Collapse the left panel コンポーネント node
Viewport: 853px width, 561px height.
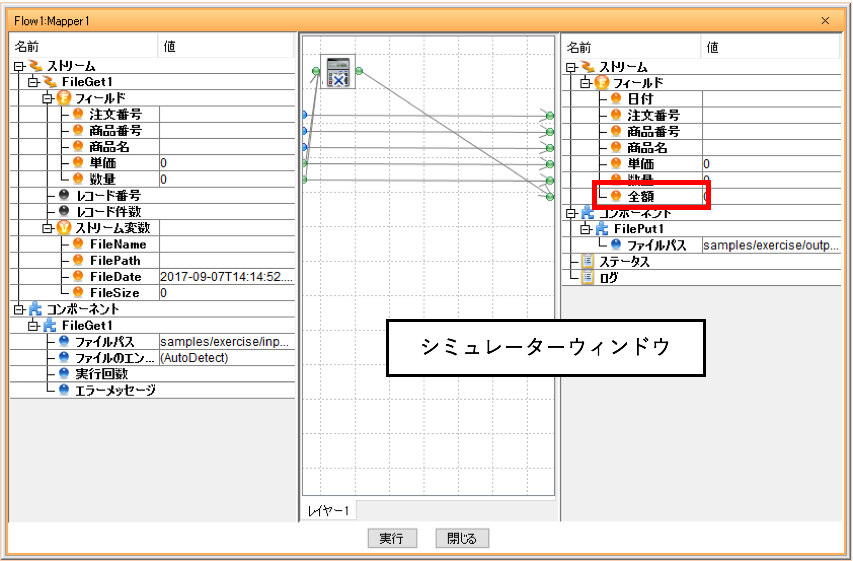(20, 309)
